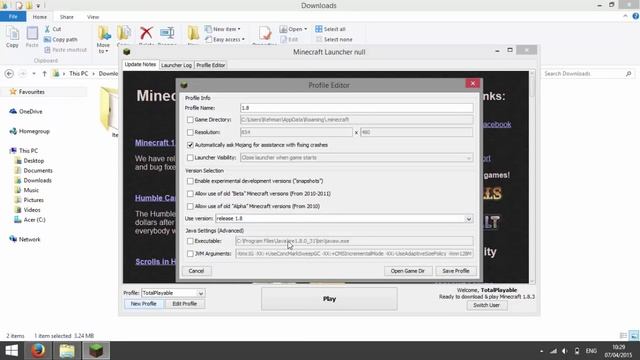Expand the Easy access dropdown
This screenshot has width=640, height=360.
[243, 40]
